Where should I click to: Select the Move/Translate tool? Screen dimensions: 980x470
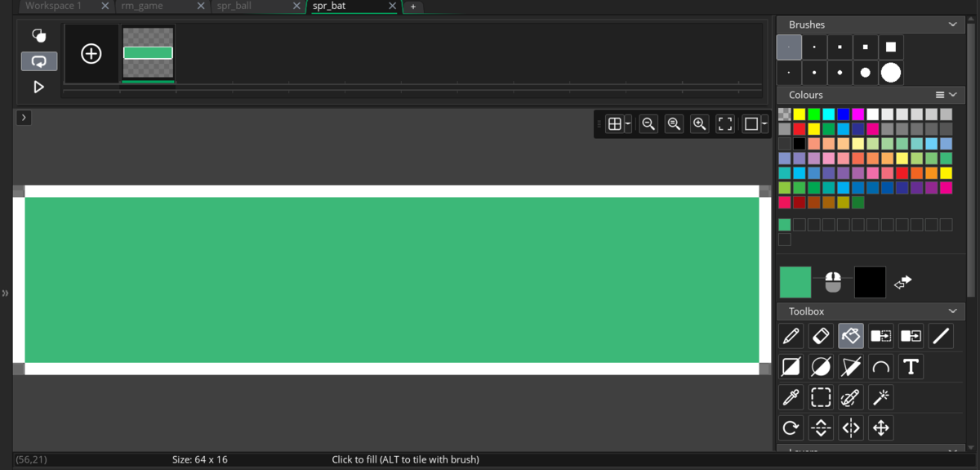pyautogui.click(x=880, y=427)
